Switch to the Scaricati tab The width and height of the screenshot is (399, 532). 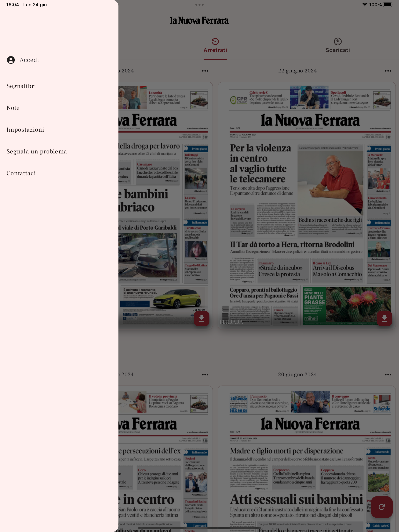pos(338,45)
